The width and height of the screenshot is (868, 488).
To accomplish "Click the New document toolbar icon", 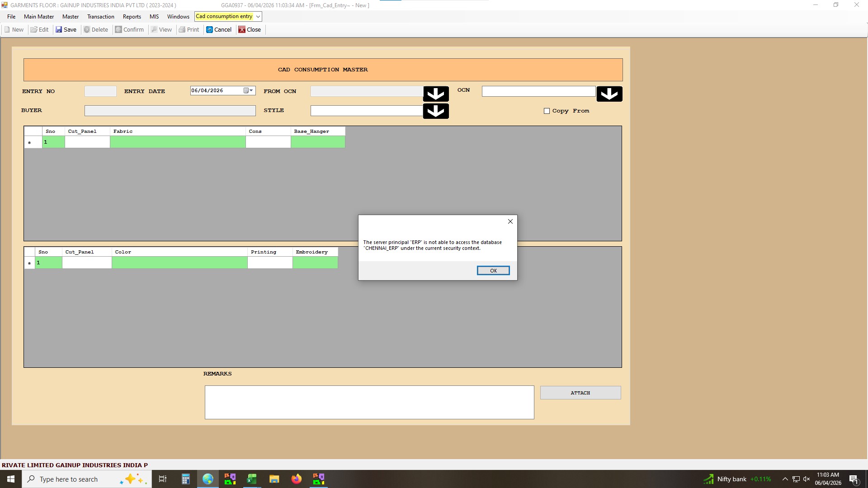I will pyautogui.click(x=7, y=30).
